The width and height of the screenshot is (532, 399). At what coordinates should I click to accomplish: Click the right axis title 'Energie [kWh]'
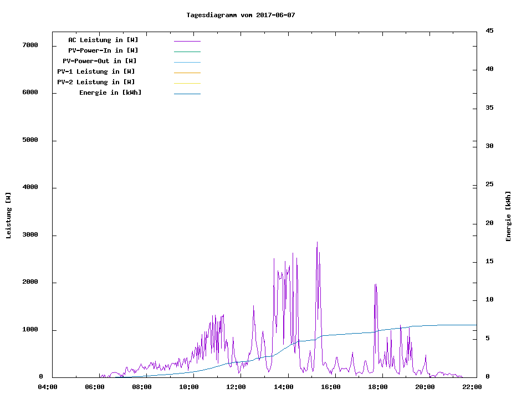click(509, 216)
